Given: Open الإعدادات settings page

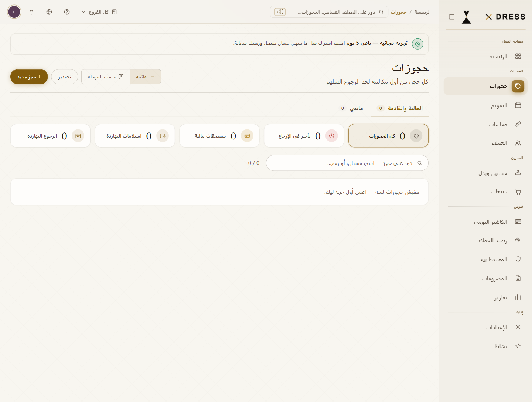Looking at the screenshot, I should 485,327.
